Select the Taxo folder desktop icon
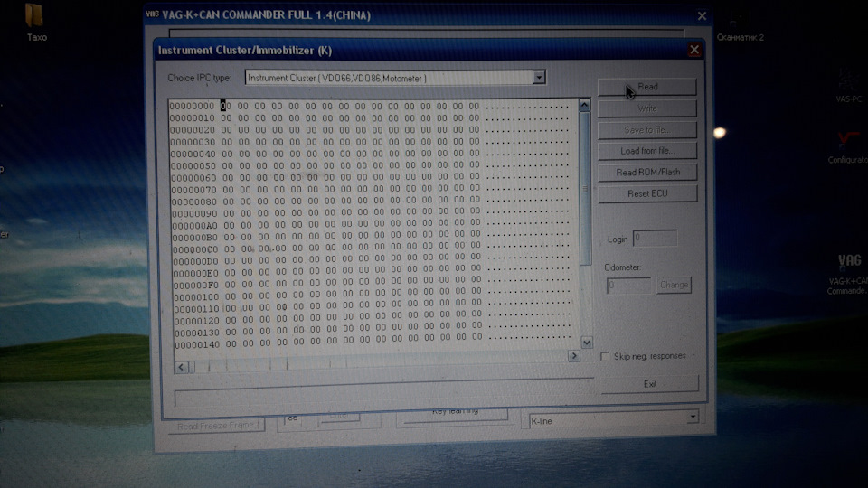Image resolution: width=868 pixels, height=488 pixels. click(35, 23)
